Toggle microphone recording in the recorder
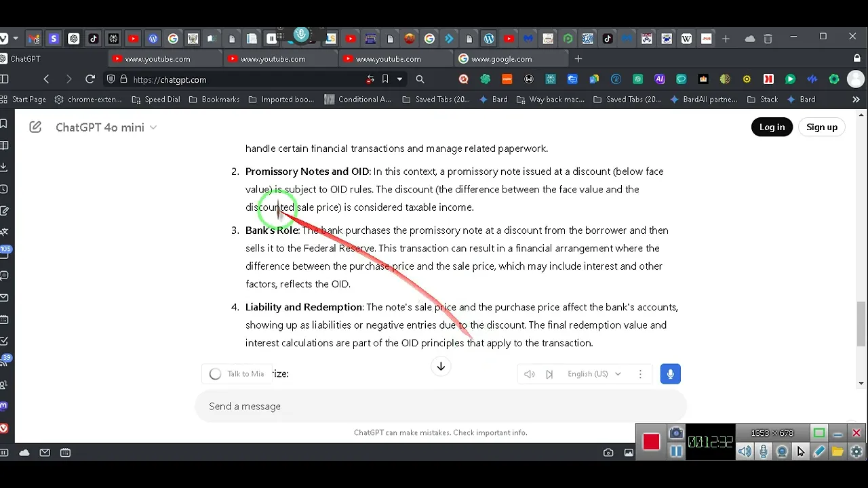 click(764, 451)
